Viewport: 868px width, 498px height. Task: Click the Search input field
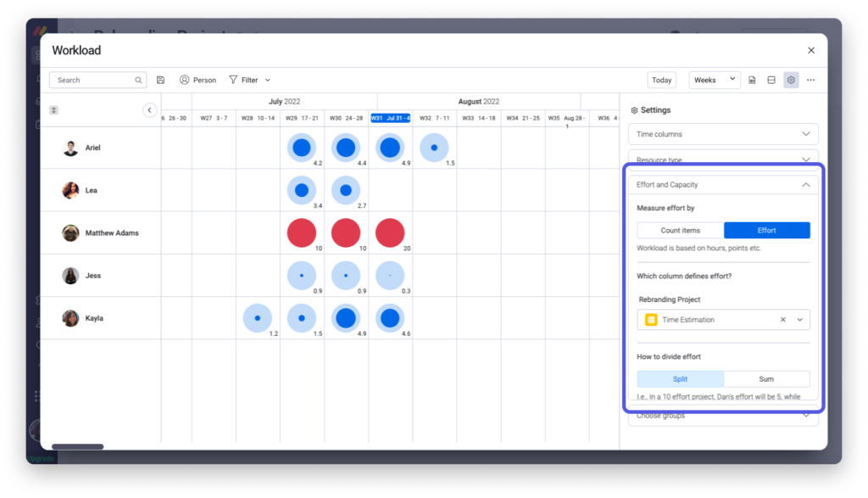point(98,81)
